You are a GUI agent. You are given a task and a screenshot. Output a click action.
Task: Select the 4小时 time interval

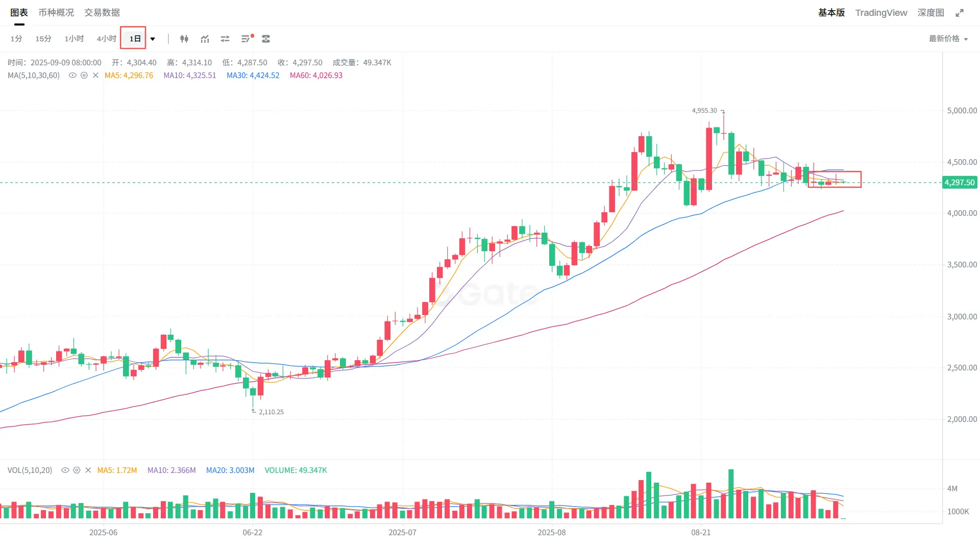point(106,39)
